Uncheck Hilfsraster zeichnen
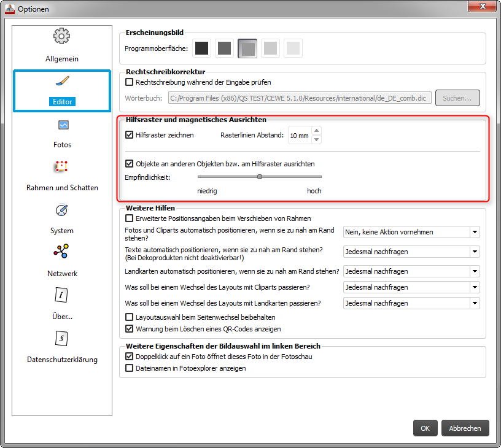Viewport: 501px width, 448px height. pyautogui.click(x=130, y=135)
